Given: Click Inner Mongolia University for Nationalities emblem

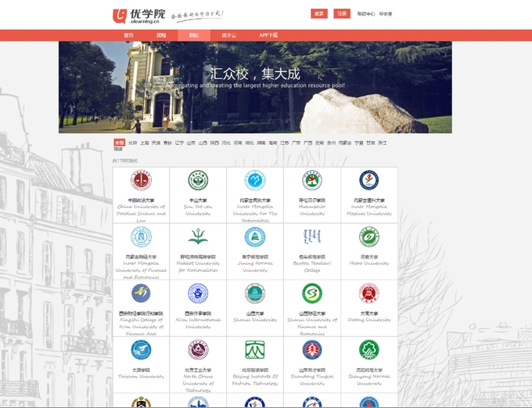Looking at the screenshot, I should 255,180.
